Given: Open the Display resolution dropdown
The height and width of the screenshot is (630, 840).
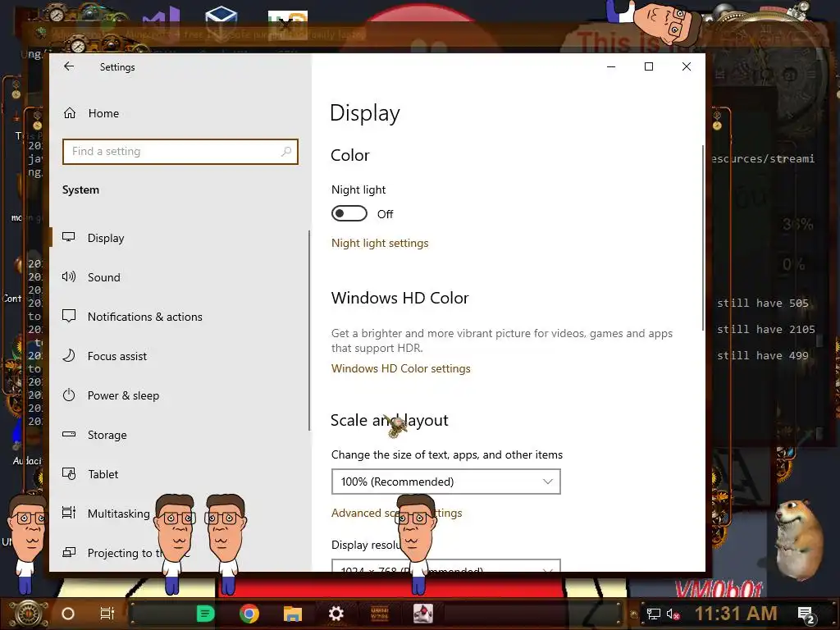Looking at the screenshot, I should pos(446,566).
